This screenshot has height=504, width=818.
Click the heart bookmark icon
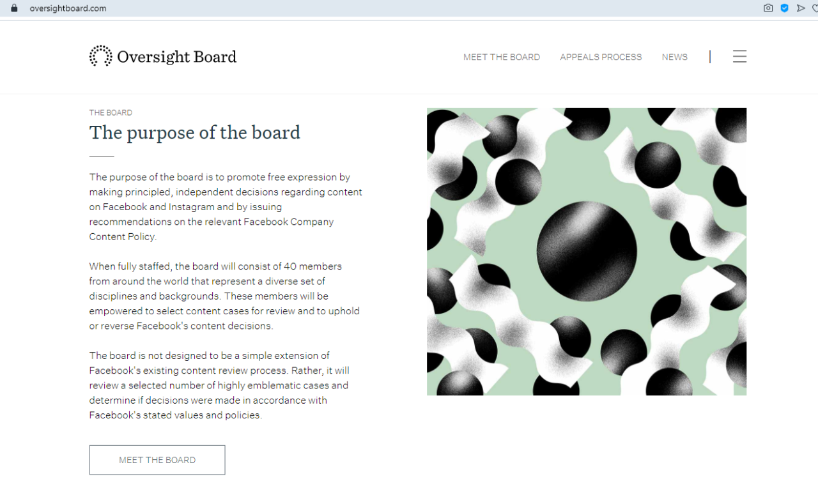coord(815,8)
